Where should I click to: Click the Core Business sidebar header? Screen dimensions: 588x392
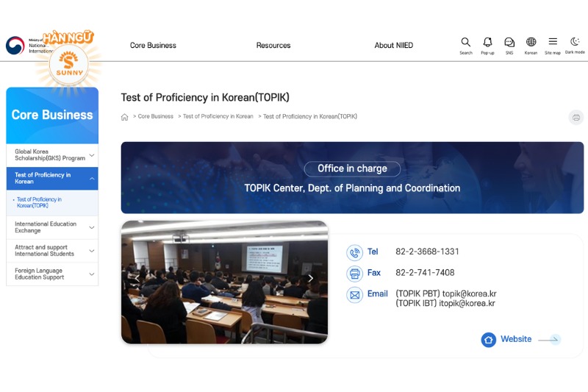click(x=52, y=115)
